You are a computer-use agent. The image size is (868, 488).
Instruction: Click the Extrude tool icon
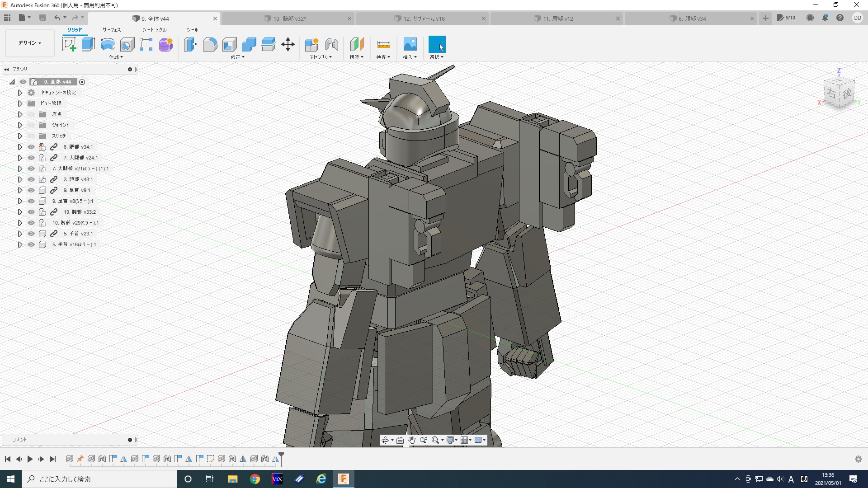point(88,44)
